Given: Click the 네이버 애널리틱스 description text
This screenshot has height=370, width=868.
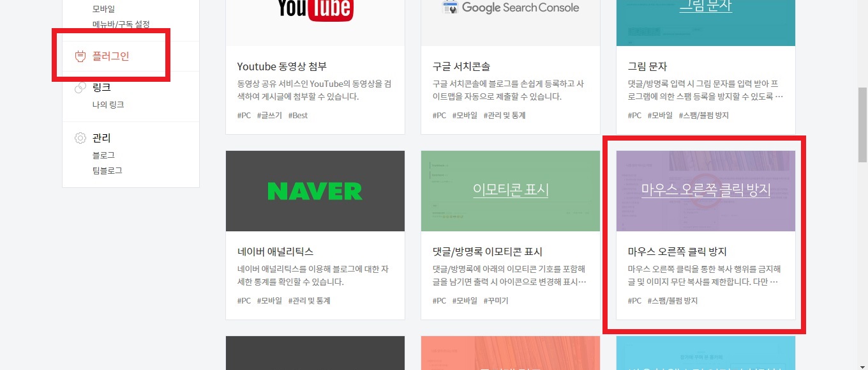Looking at the screenshot, I should 314,275.
